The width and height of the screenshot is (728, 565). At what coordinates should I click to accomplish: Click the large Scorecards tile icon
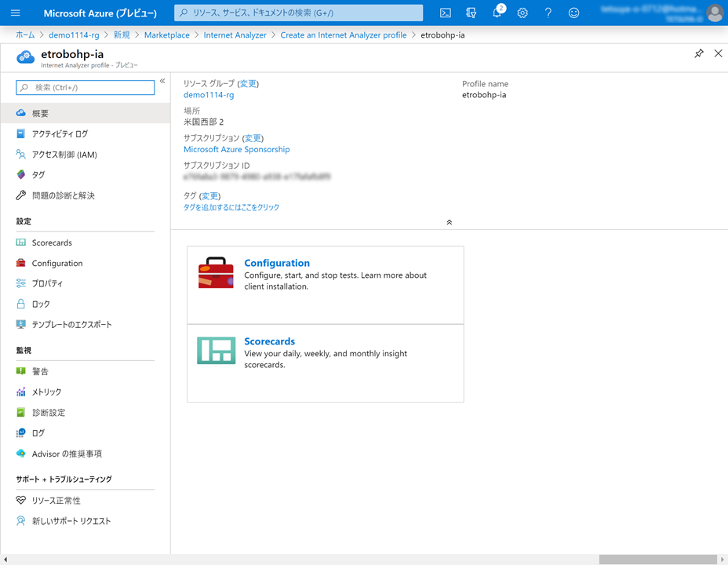point(216,351)
